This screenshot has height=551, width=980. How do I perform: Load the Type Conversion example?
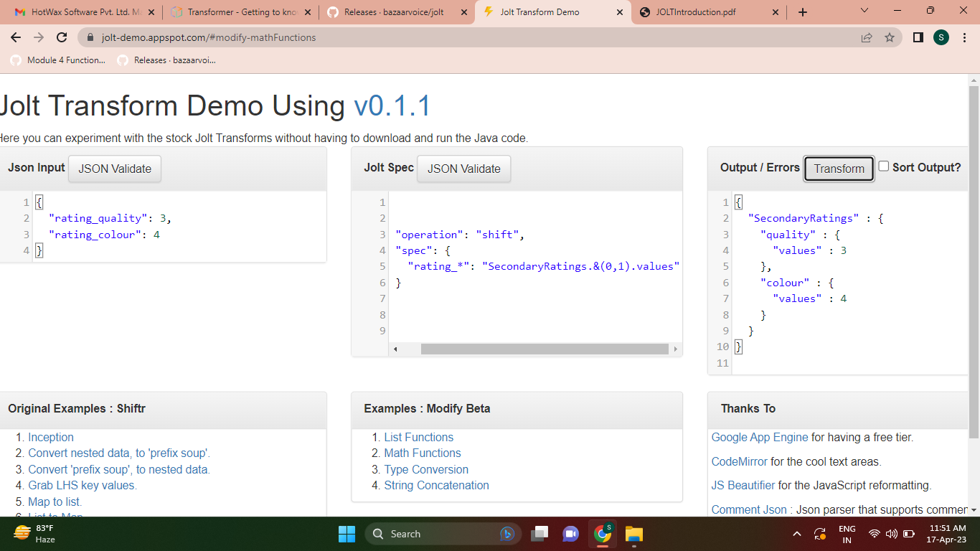click(x=426, y=469)
